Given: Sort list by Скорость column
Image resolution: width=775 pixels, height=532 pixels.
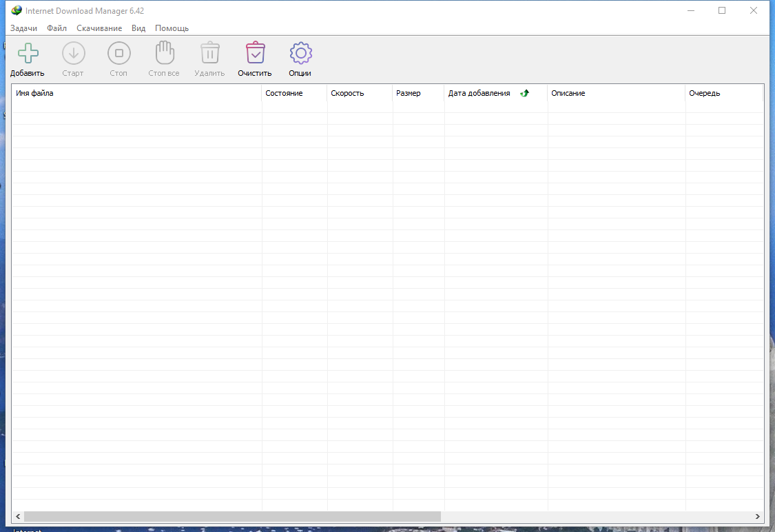Looking at the screenshot, I should click(360, 93).
